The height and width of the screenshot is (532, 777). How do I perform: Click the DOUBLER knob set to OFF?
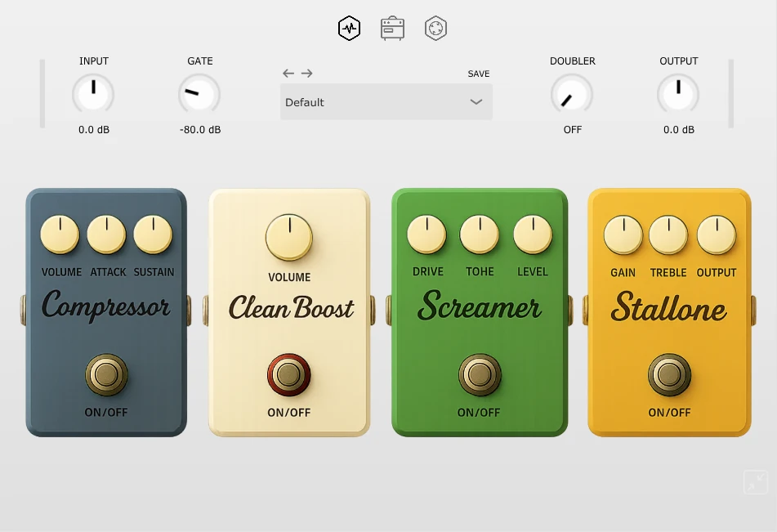(572, 93)
